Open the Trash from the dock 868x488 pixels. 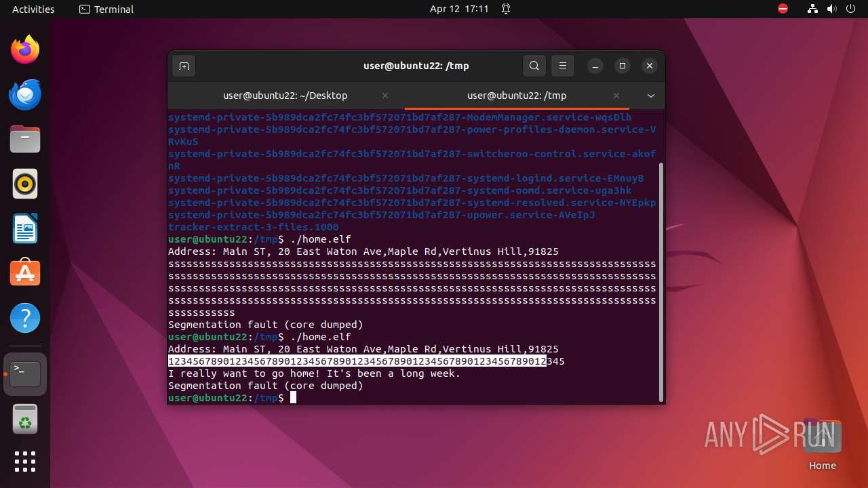25,419
